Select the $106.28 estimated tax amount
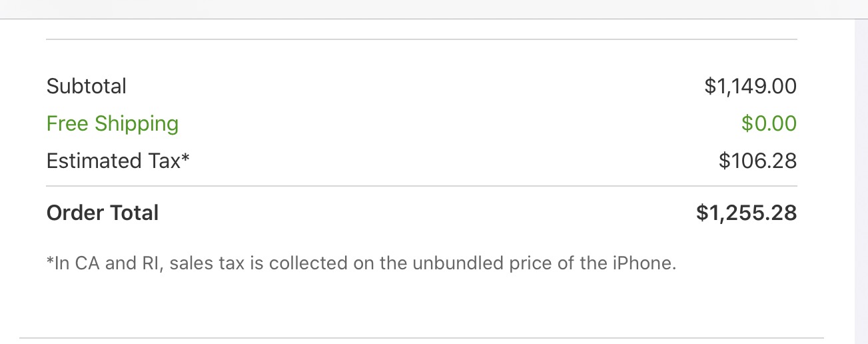The height and width of the screenshot is (344, 868). point(757,161)
